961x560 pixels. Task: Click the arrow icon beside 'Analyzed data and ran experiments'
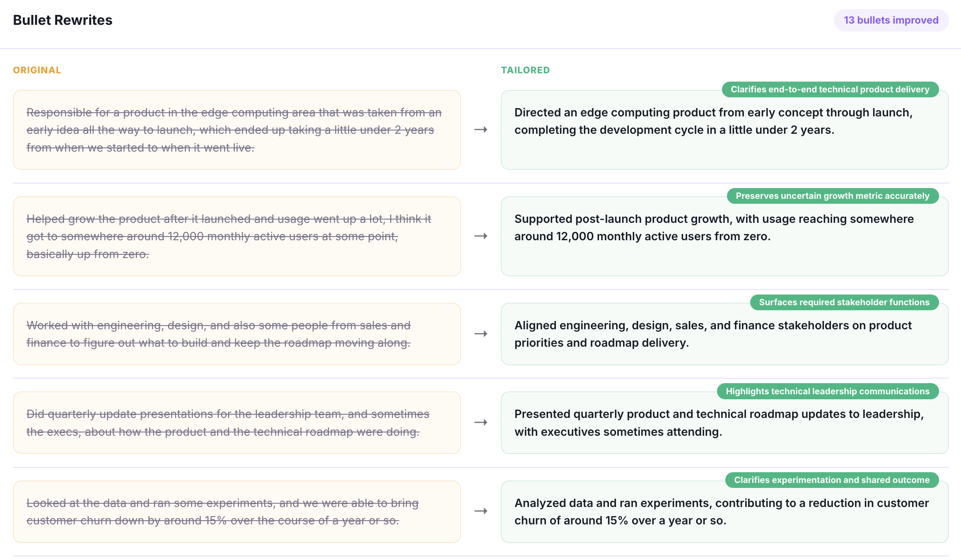tap(481, 511)
